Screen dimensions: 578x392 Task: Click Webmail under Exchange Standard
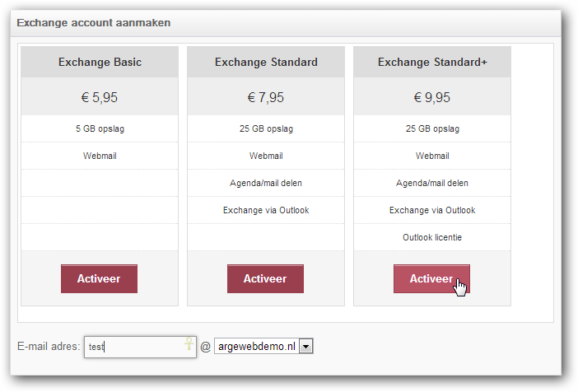(266, 156)
